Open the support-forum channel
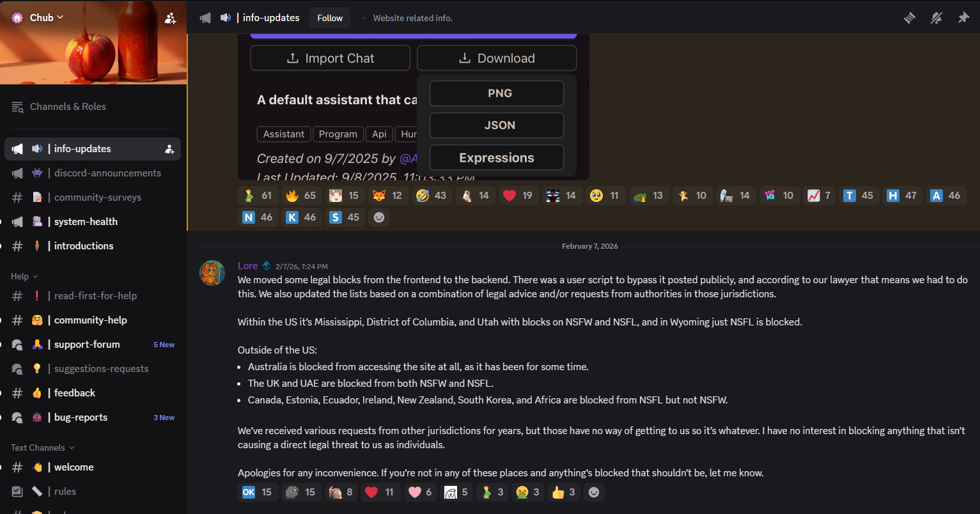This screenshot has width=980, height=514. tap(93, 345)
